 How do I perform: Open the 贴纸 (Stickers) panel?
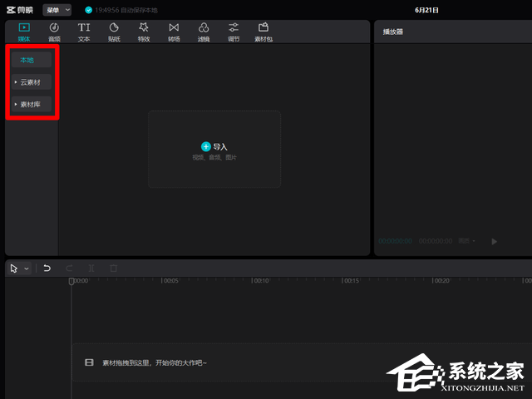(x=114, y=32)
